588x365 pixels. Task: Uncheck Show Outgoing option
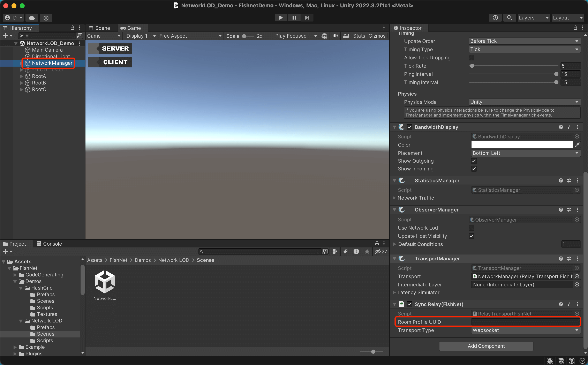pos(474,161)
